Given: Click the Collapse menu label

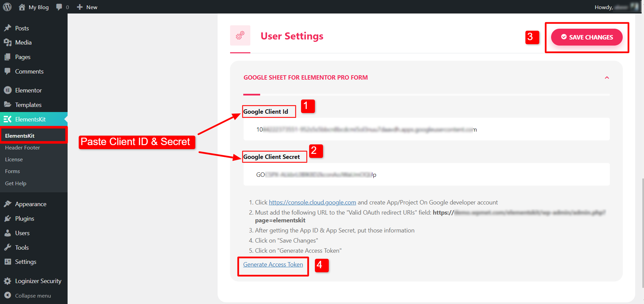Looking at the screenshot, I should click(33, 296).
